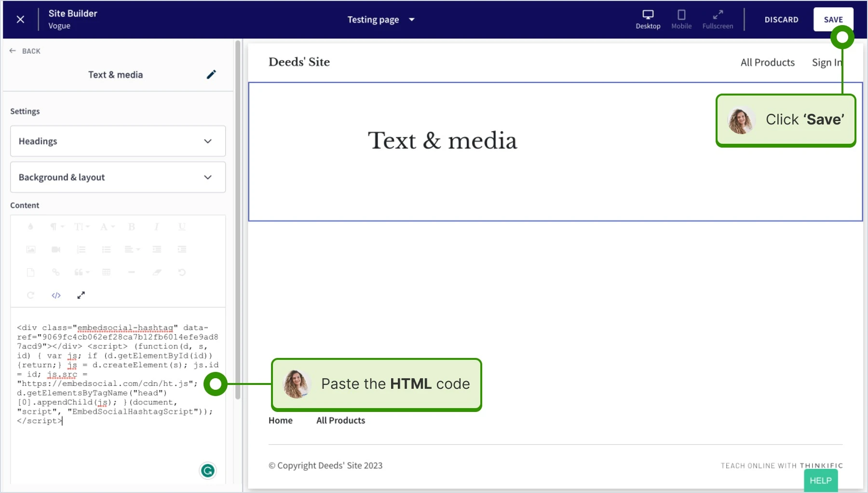Open the paragraph format dropdown
868x493 pixels.
click(x=56, y=227)
